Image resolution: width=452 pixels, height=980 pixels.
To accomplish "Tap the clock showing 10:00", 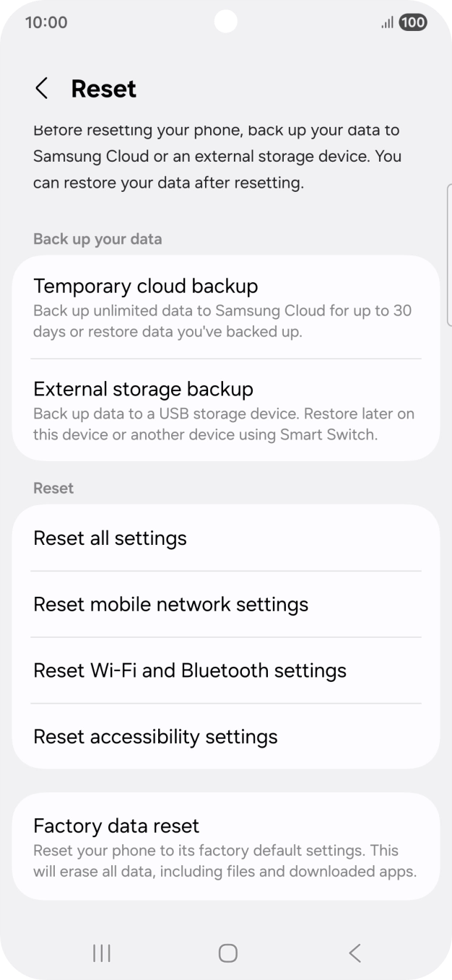I will tap(47, 22).
